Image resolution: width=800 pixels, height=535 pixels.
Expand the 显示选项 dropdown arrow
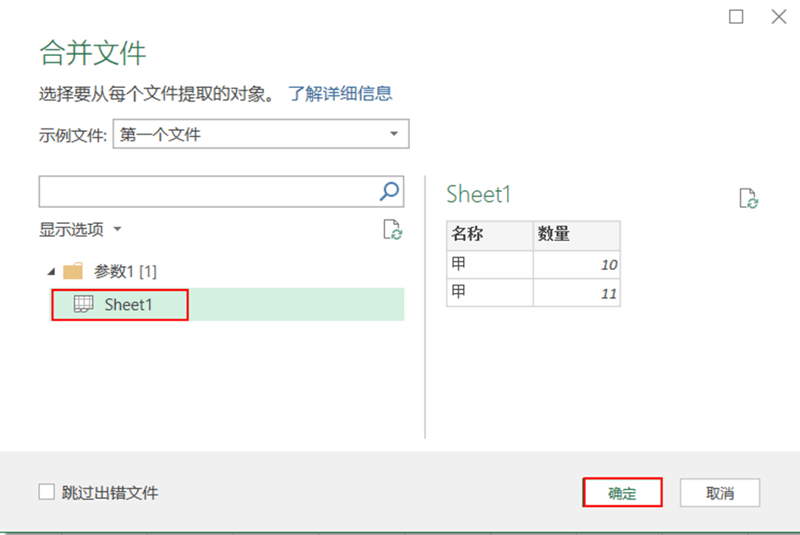tap(117, 229)
